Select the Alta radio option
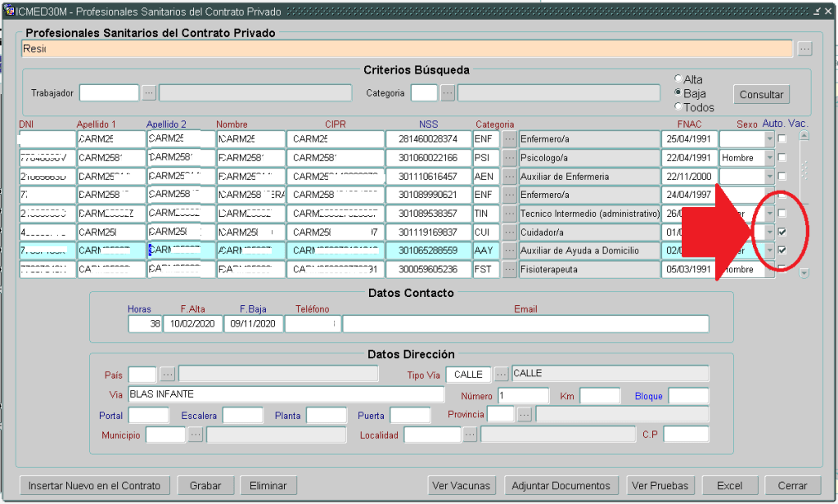The width and height of the screenshot is (838, 504). coord(678,79)
